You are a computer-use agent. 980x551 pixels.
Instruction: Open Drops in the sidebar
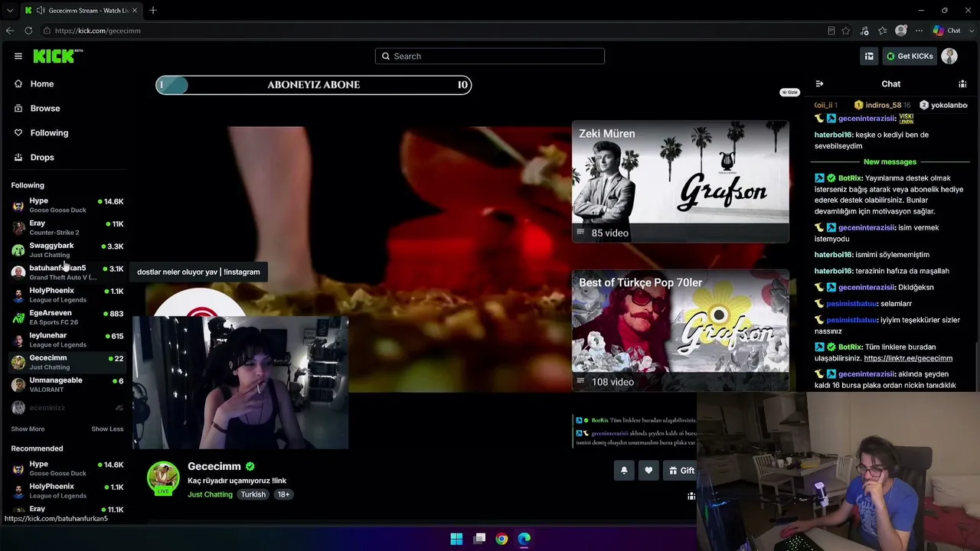pyautogui.click(x=42, y=158)
